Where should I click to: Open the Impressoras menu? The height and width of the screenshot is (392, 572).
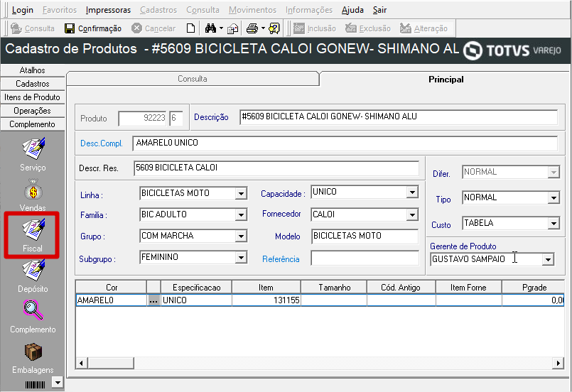[x=108, y=10]
